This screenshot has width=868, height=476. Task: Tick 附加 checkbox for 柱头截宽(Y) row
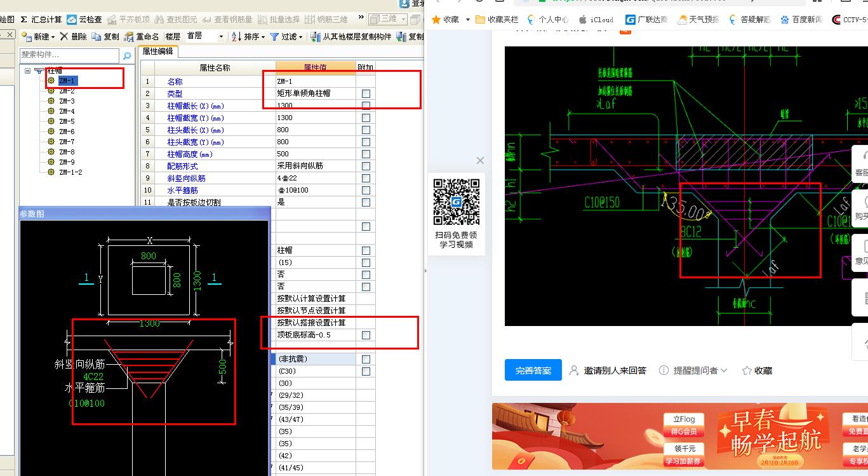point(366,142)
